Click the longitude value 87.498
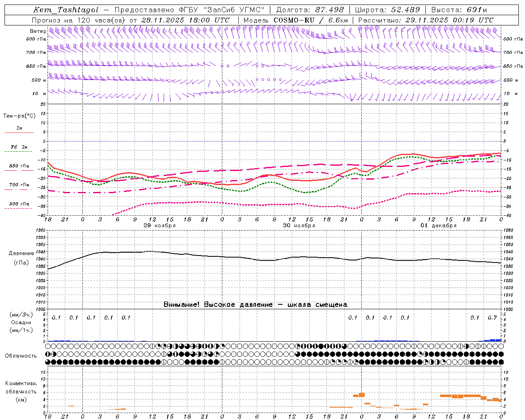Screen dimensions: 525x420 [x=330, y=10]
